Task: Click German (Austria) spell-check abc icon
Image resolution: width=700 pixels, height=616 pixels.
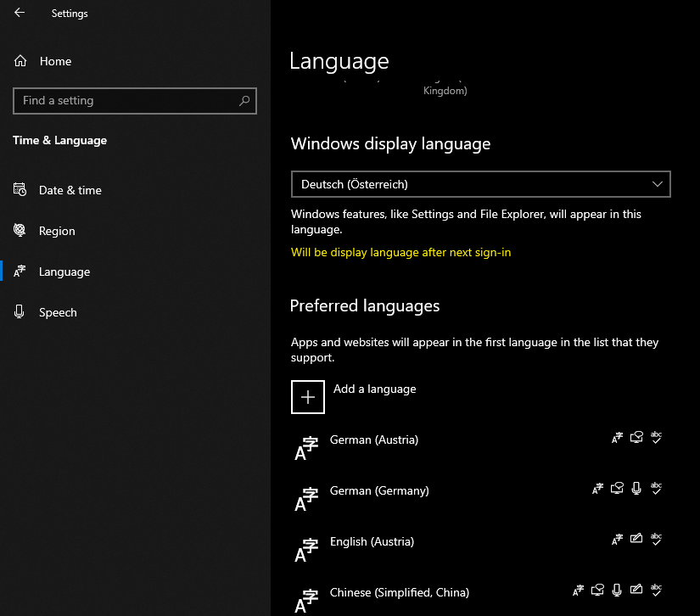Action: 656,438
